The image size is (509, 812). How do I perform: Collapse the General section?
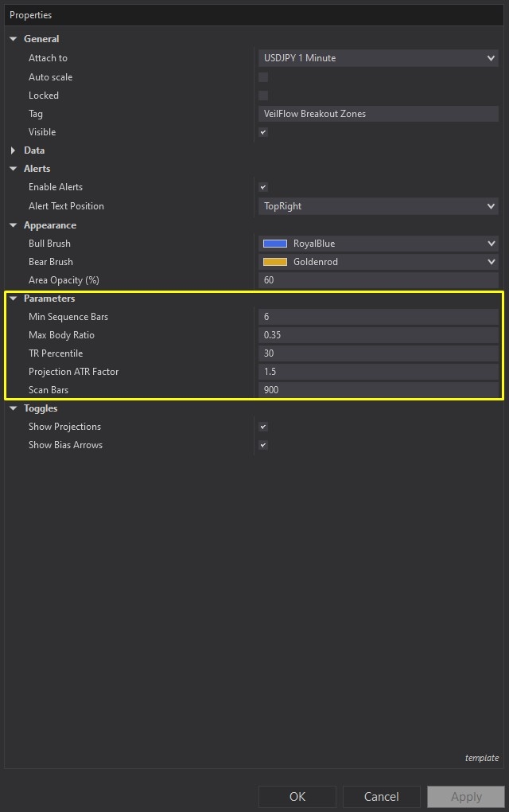tap(12, 38)
